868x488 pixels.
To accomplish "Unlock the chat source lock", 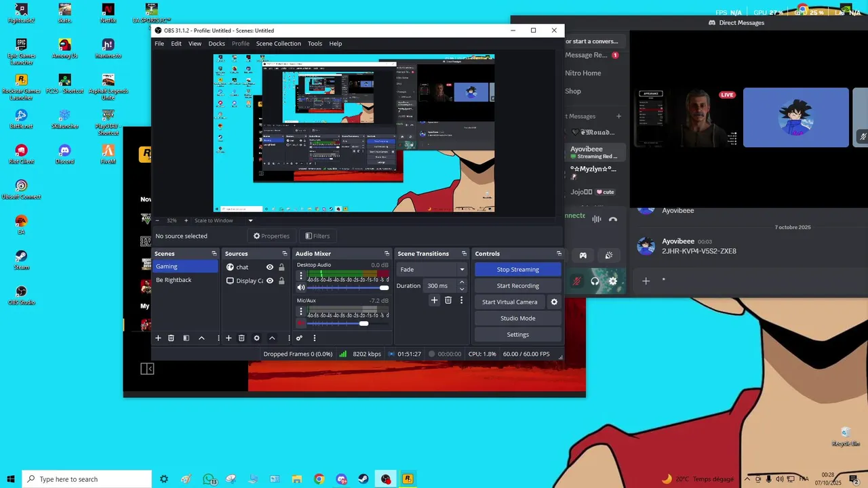I will tap(281, 267).
